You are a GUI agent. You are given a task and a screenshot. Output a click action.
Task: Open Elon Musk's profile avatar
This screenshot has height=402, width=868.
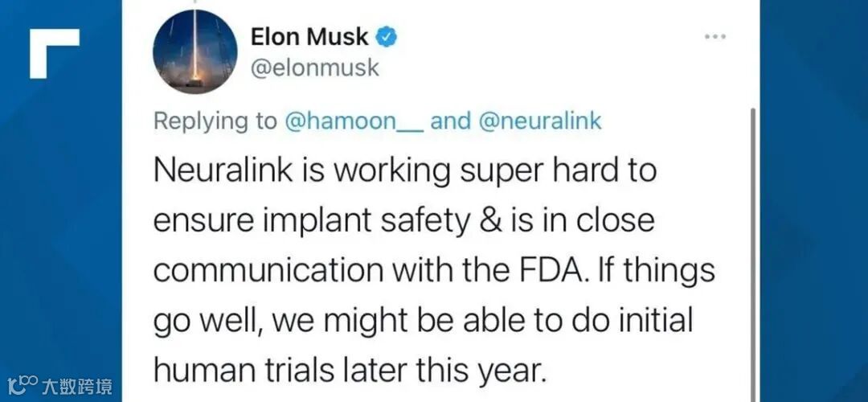(x=194, y=52)
